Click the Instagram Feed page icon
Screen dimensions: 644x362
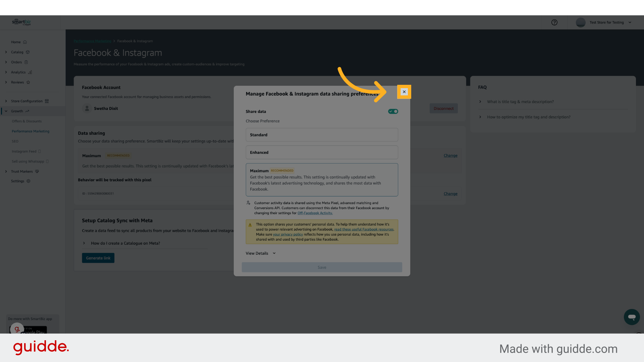40,152
